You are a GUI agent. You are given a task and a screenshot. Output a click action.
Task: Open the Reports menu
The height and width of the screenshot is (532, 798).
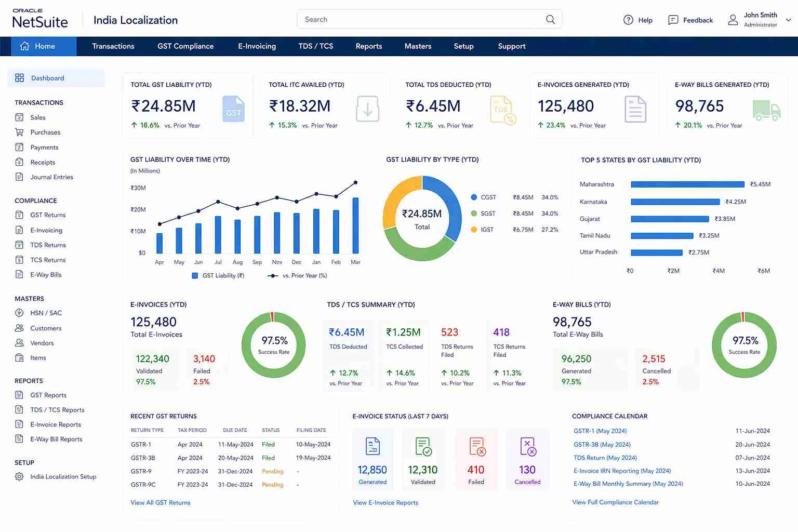click(369, 46)
